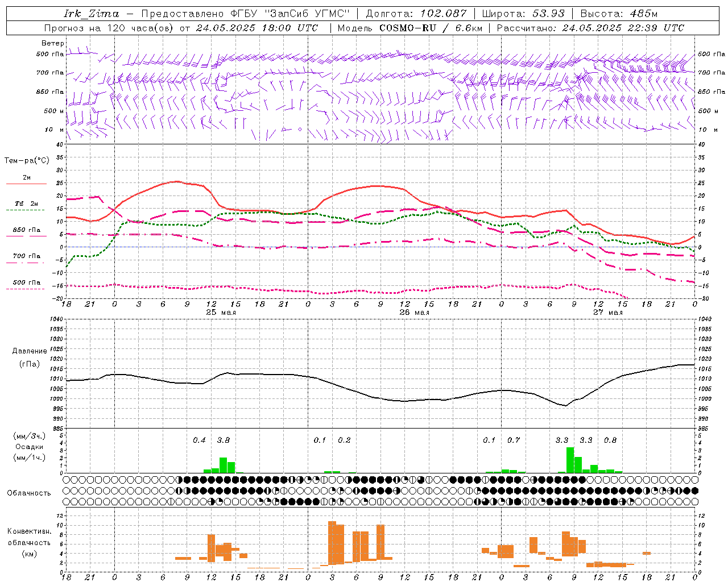Click the Облачность cloud cover label

coord(29,493)
